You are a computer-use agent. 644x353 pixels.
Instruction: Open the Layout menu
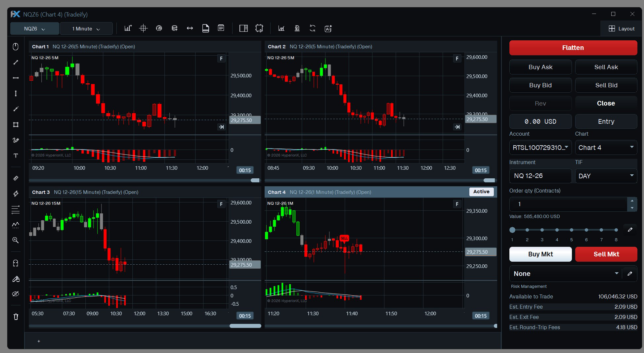click(622, 29)
